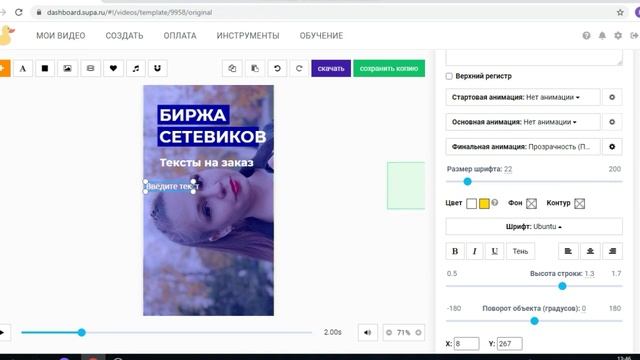Open the help question mark icon

pos(586,36)
